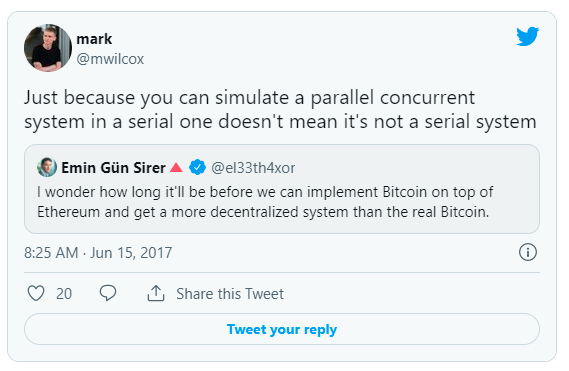Click the Tweet your reply button
The width and height of the screenshot is (569, 371).
[x=282, y=329]
